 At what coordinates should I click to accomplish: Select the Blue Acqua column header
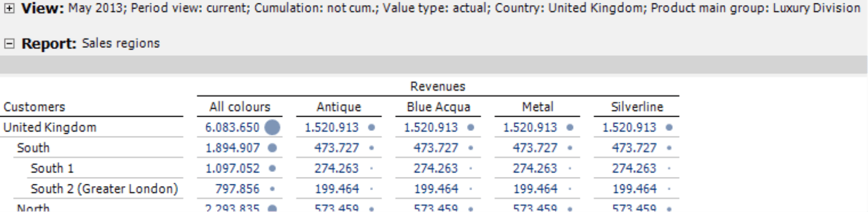[x=438, y=107]
